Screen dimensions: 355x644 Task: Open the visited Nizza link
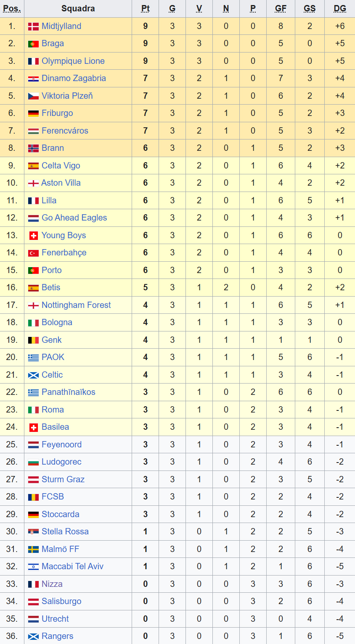(52, 584)
